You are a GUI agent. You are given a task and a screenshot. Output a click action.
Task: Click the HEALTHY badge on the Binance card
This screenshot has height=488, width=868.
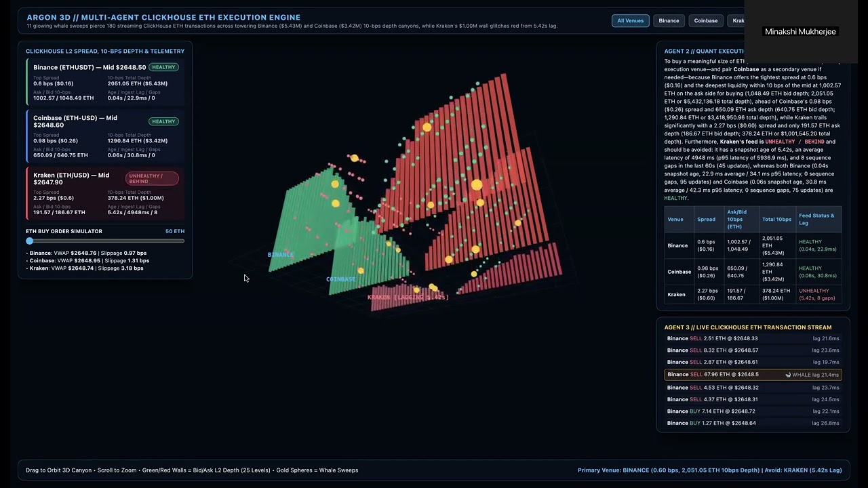pyautogui.click(x=163, y=67)
